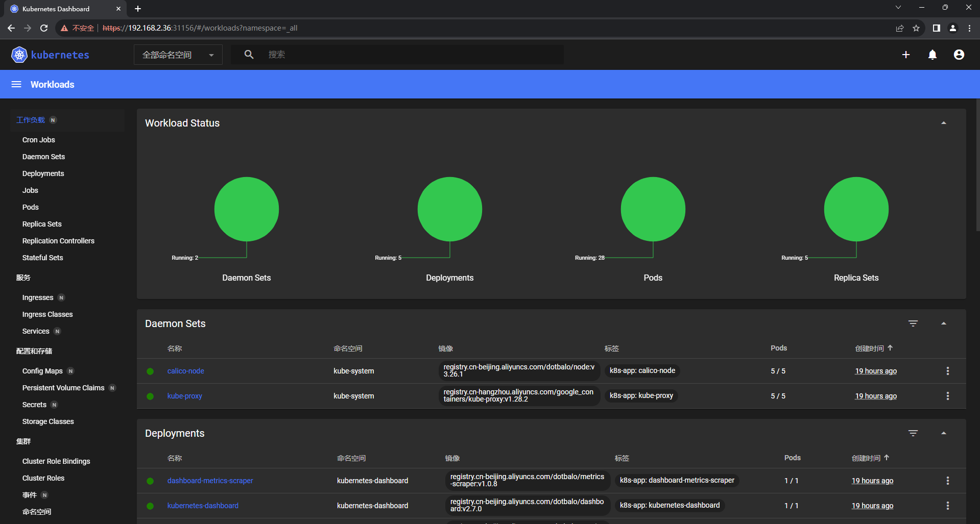The height and width of the screenshot is (524, 980).
Task: Focus the search input field
Action: pos(413,55)
